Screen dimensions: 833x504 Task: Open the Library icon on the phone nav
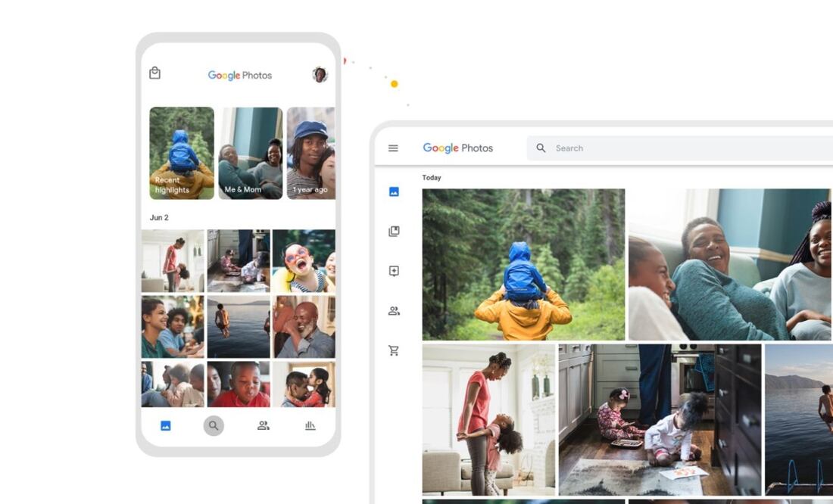[310, 425]
